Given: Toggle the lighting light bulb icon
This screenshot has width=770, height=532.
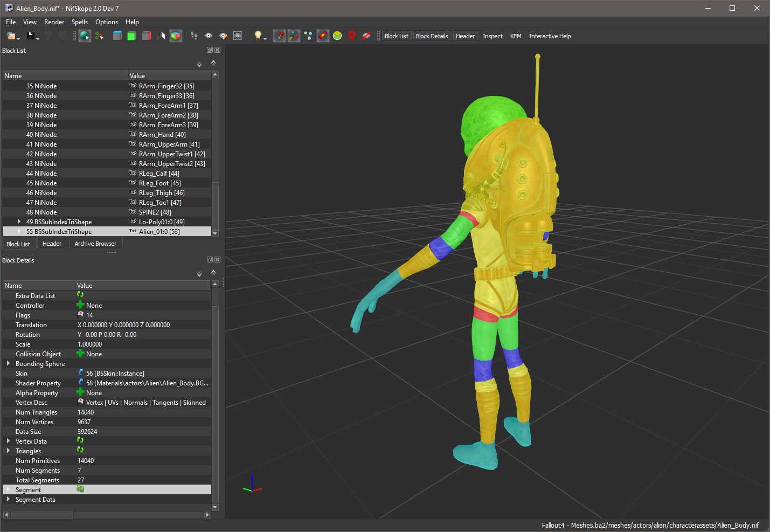Looking at the screenshot, I should coord(258,36).
